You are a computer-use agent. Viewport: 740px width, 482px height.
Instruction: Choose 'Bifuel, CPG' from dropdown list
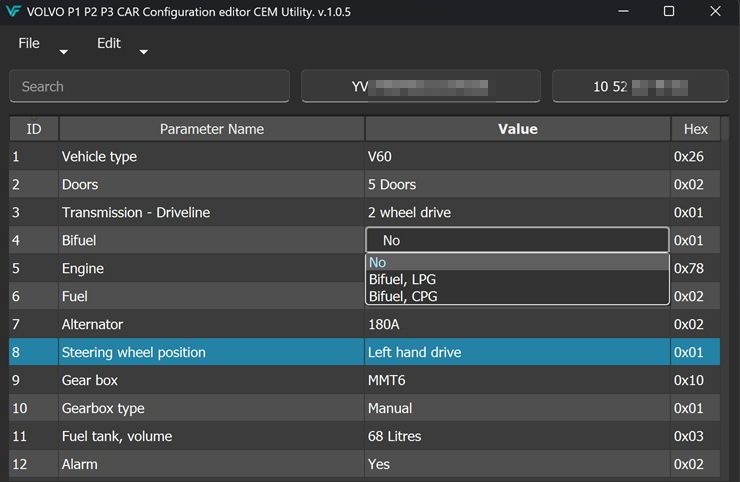517,296
